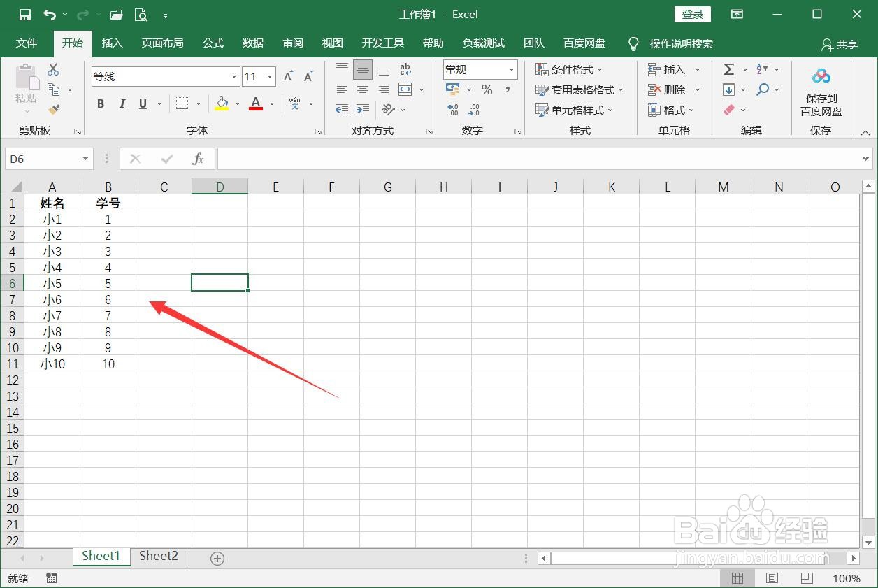Toggle italic formatting on selected cell
The height and width of the screenshot is (588, 878).
(122, 103)
